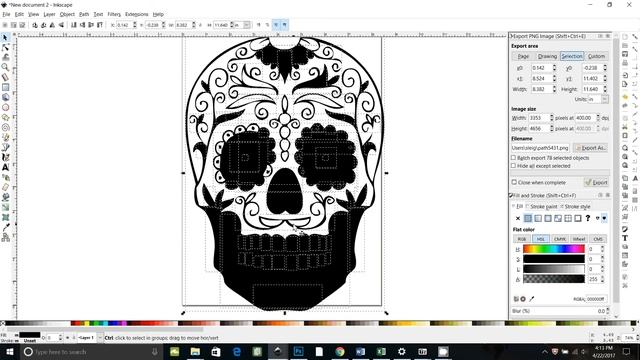
Task: Switch color mode to Wheel
Action: [579, 239]
